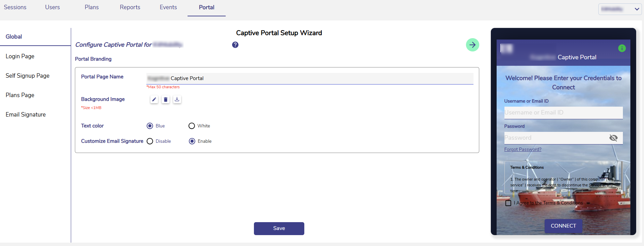Screen dimensions: 644x246
Task: Toggle password visibility eye icon in preview
Action: pyautogui.click(x=613, y=138)
